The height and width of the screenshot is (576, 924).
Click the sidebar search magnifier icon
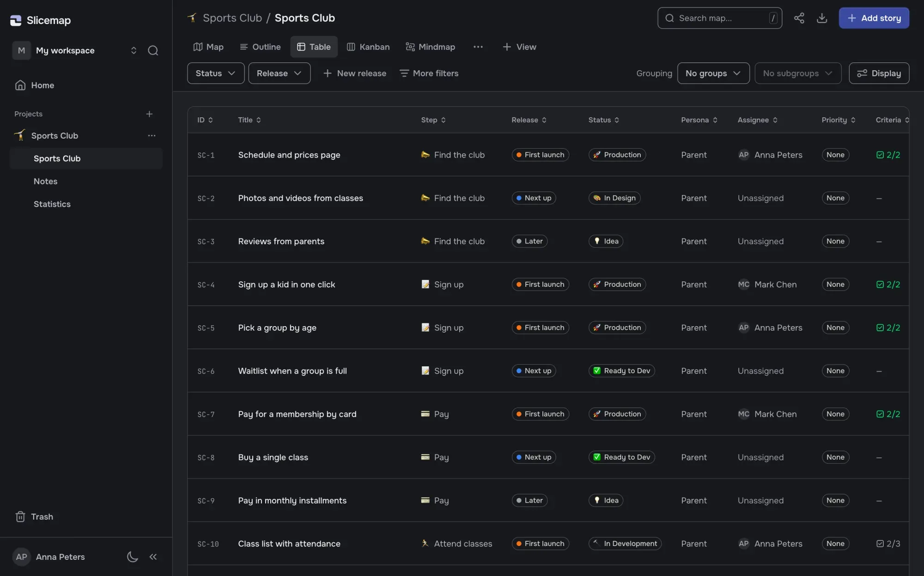tap(153, 50)
